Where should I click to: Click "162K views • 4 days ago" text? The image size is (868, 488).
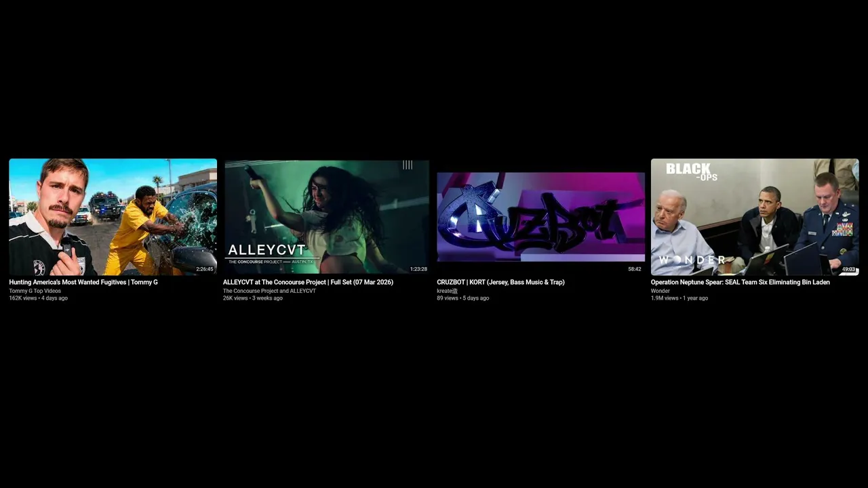point(38,298)
